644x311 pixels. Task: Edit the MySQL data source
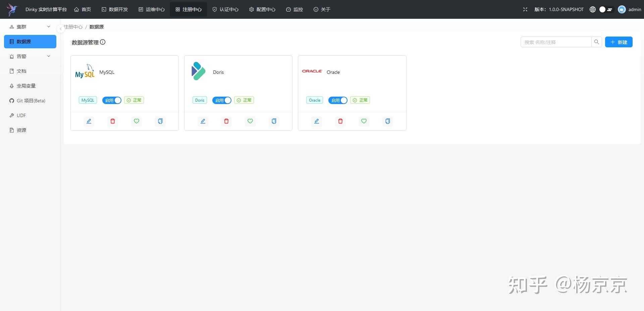pos(89,121)
